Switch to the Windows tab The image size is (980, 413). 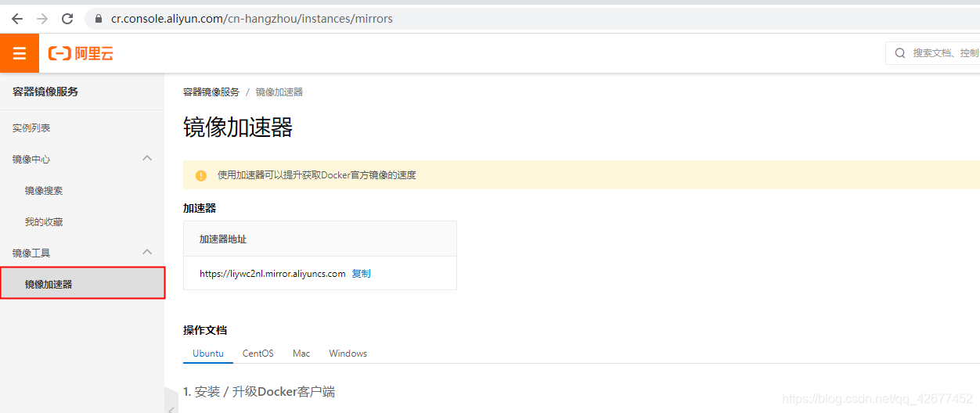pyautogui.click(x=348, y=354)
